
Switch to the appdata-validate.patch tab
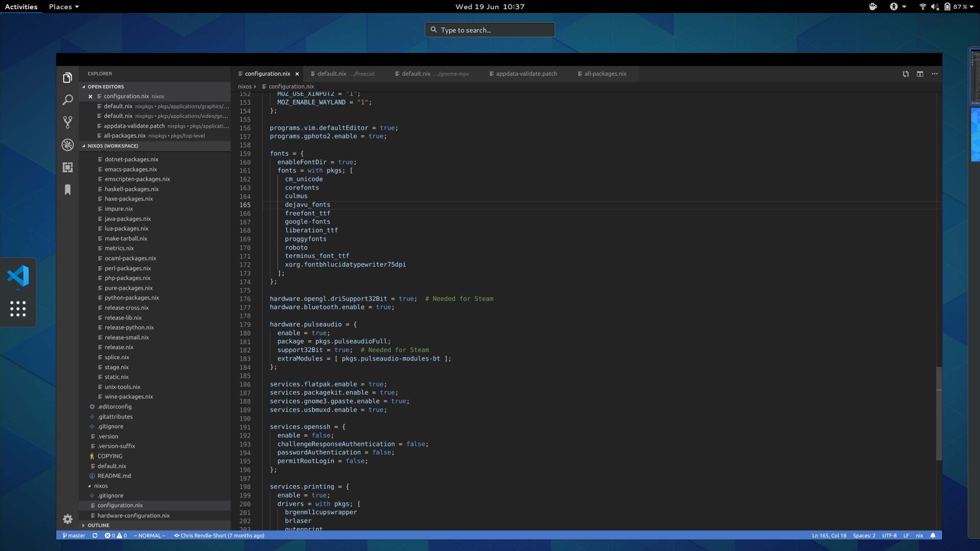tap(526, 73)
